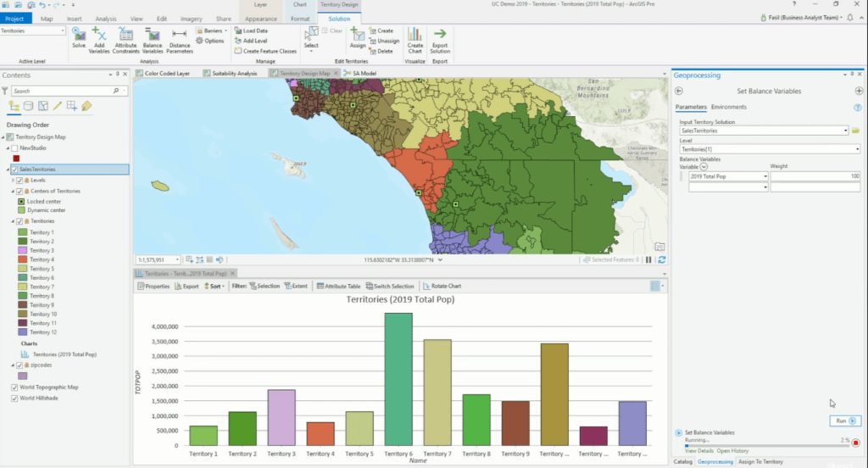Open the Analysis ribbon tab
Screen dimensions: 868x468
tap(105, 19)
